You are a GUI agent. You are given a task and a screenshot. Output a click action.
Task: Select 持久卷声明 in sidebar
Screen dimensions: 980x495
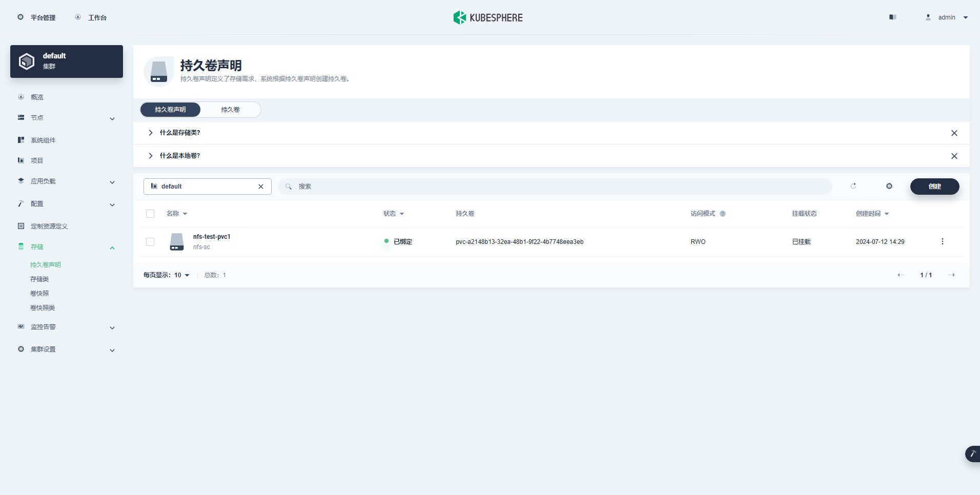pos(46,265)
